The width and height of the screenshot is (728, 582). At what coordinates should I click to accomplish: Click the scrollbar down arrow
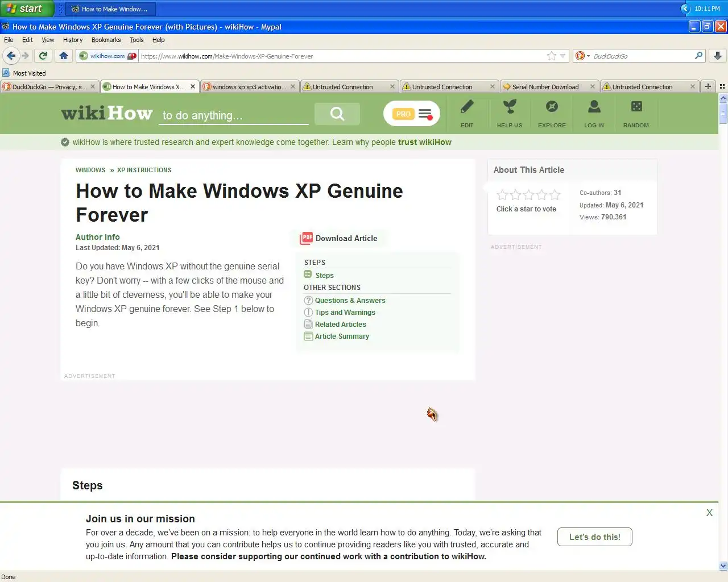pyautogui.click(x=723, y=566)
